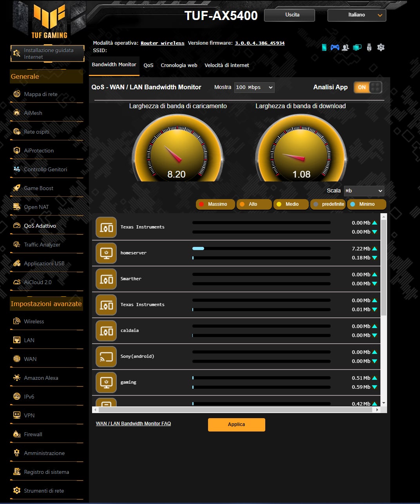Open the Cronologia web tab
Screen dimensions: 420x504
click(x=179, y=65)
